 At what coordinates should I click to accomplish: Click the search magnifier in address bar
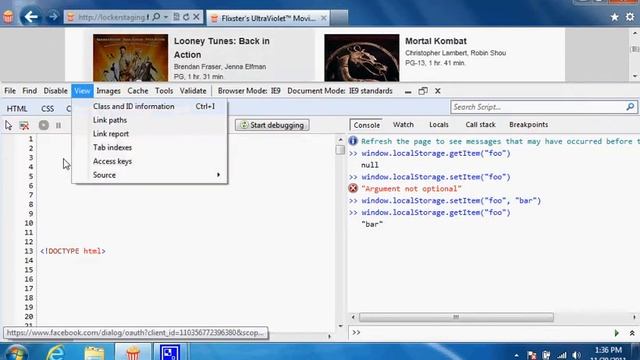[x=156, y=17]
